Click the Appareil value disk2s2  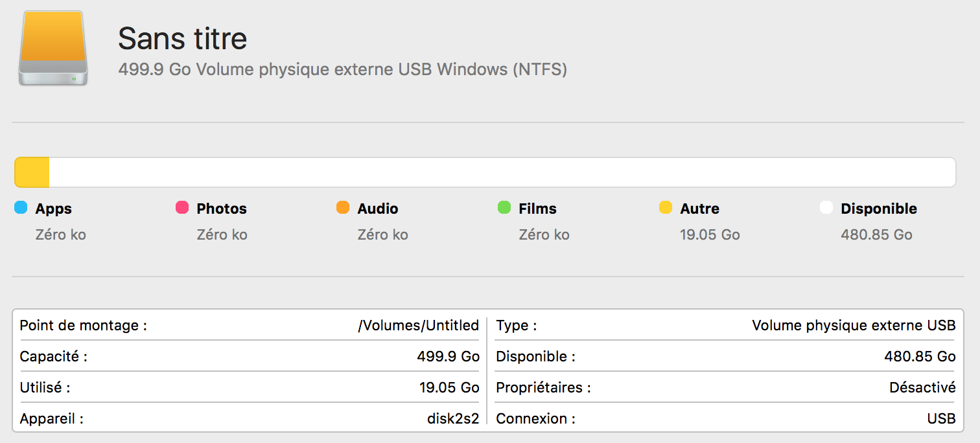(452, 418)
